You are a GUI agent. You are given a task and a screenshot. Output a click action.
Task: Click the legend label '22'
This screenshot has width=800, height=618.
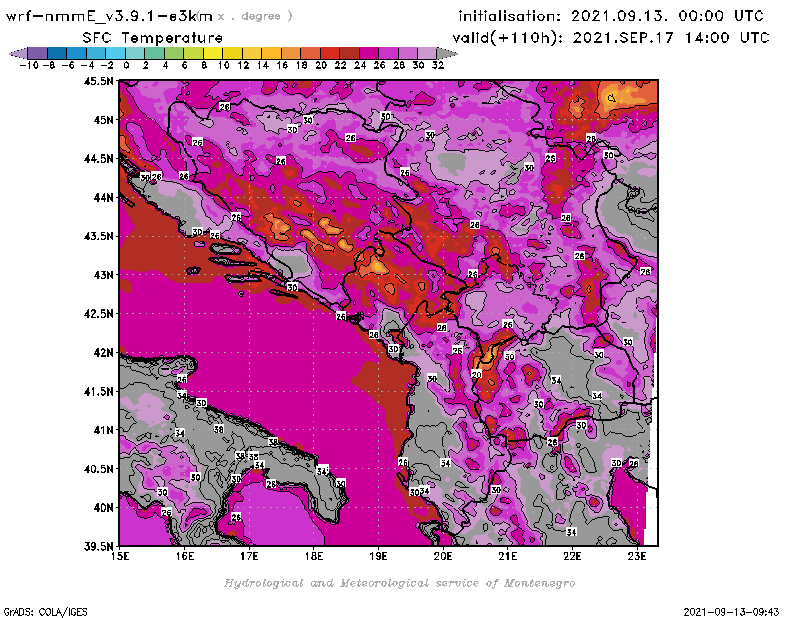340,65
